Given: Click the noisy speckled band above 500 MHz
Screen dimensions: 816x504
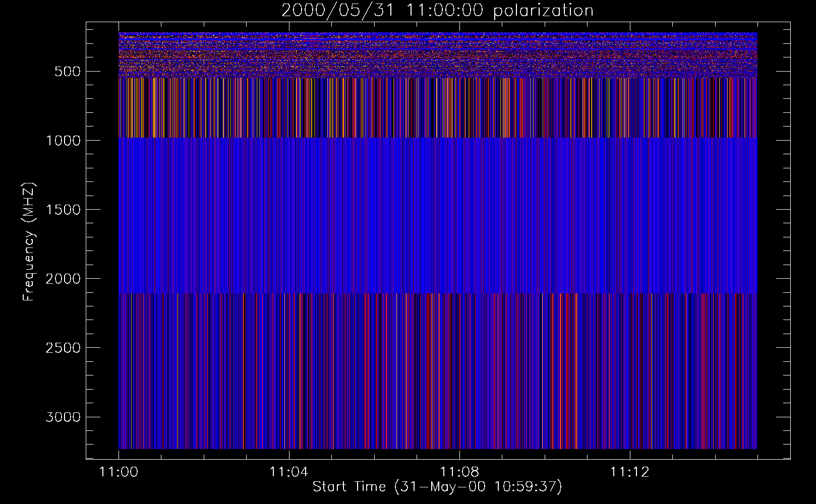Looking at the screenshot, I should [x=438, y=55].
